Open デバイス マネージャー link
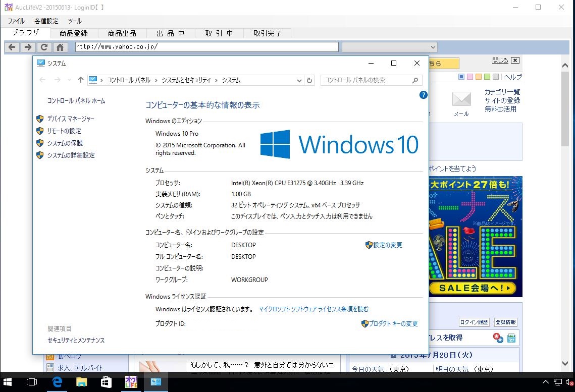Viewport: 575px width, 392px height. [71, 119]
